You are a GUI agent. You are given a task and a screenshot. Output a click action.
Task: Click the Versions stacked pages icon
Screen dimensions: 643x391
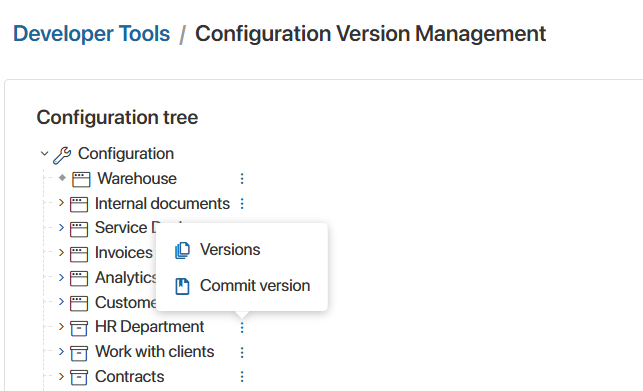click(x=182, y=250)
